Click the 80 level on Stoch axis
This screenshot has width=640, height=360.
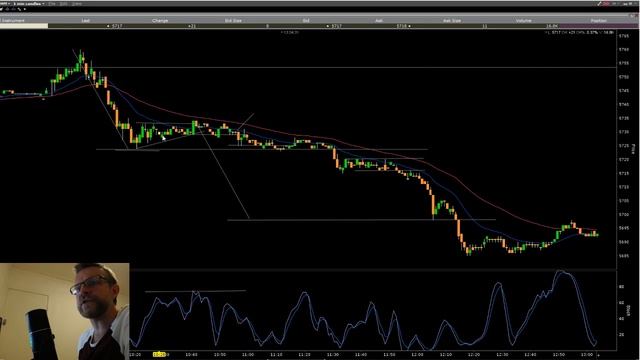coord(621,287)
